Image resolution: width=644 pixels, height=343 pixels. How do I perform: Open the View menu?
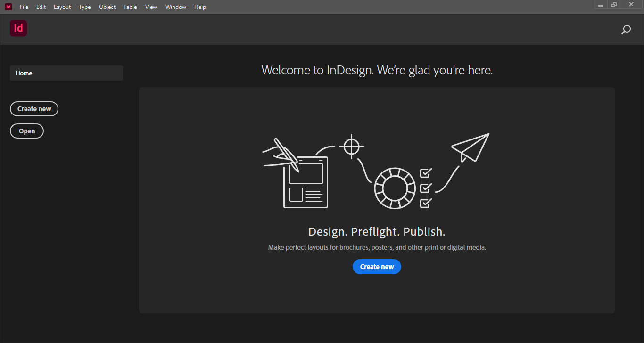point(151,7)
